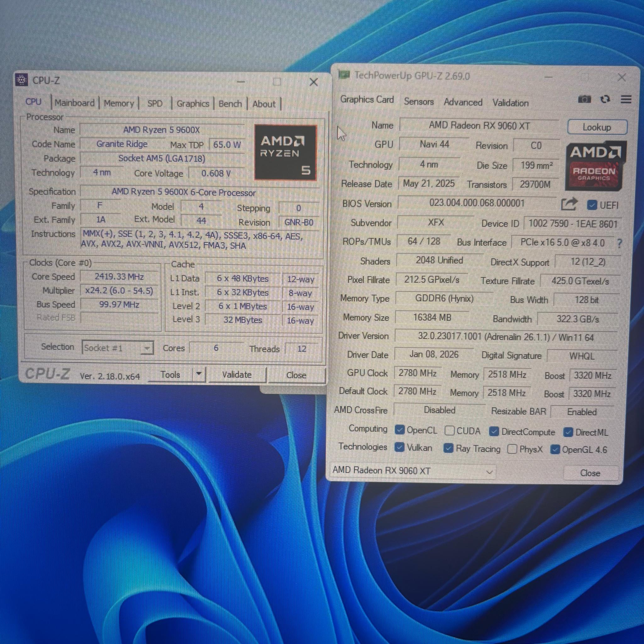Click the BIOS Version field

477,203
